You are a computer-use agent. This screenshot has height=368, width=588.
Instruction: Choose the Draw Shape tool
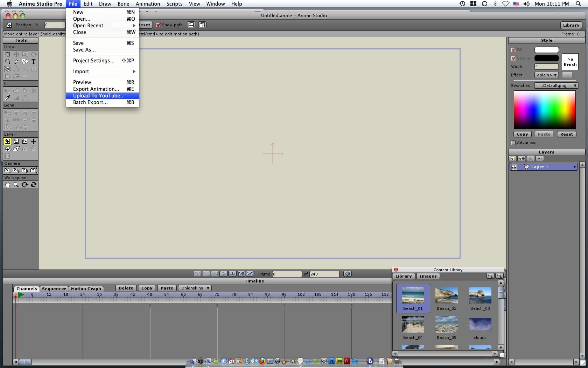(25, 61)
